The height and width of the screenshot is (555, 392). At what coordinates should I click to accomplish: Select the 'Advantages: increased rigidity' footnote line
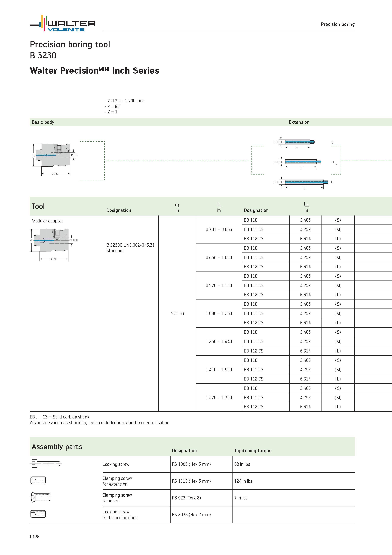[100, 423]
